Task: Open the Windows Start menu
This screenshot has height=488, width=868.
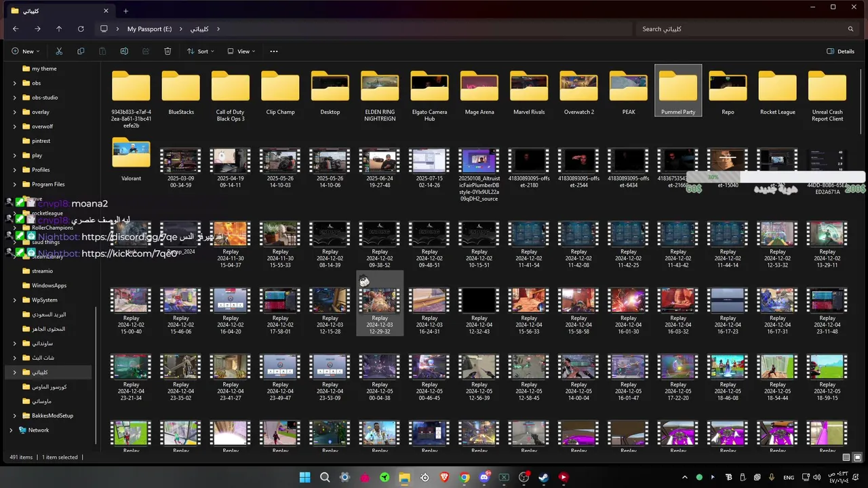Action: pyautogui.click(x=305, y=477)
